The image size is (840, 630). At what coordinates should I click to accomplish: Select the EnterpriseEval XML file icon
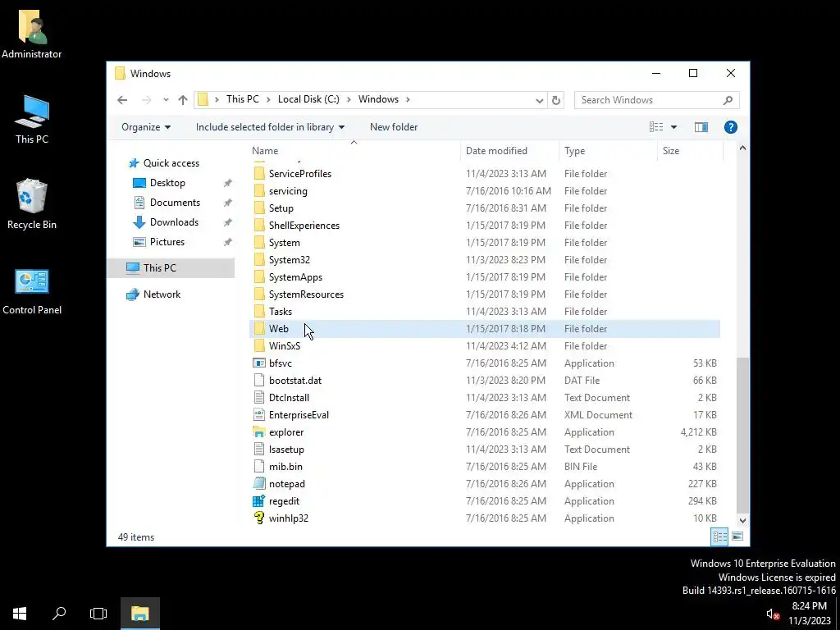259,414
